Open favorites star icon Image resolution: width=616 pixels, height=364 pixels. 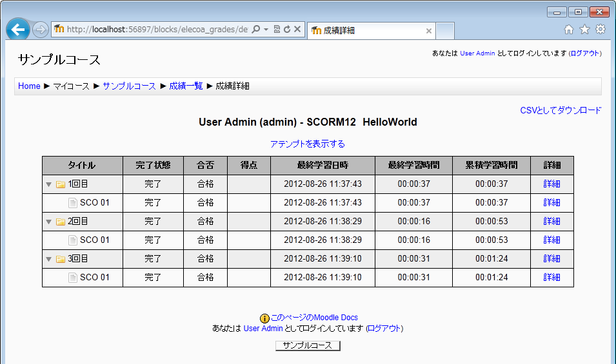(x=584, y=30)
